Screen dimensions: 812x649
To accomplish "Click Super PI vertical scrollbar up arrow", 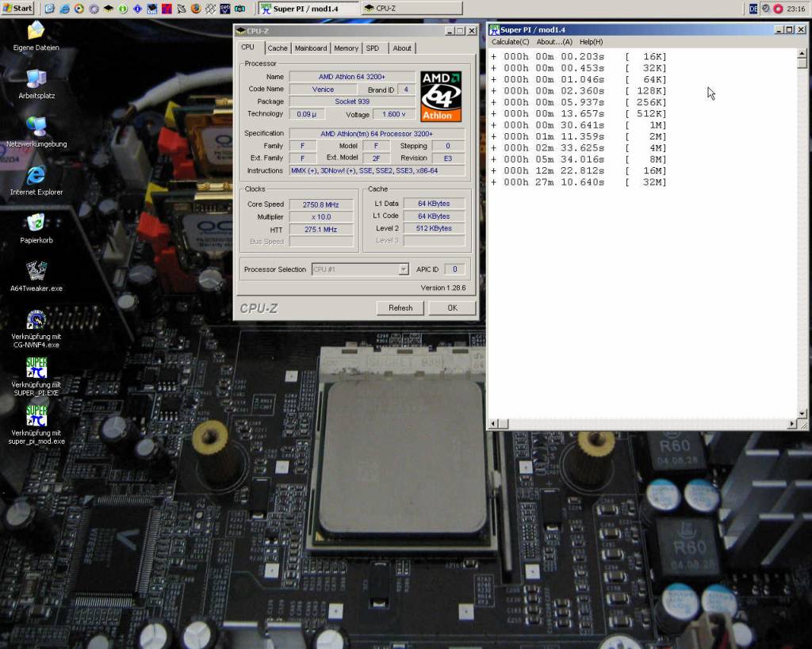I will (802, 53).
